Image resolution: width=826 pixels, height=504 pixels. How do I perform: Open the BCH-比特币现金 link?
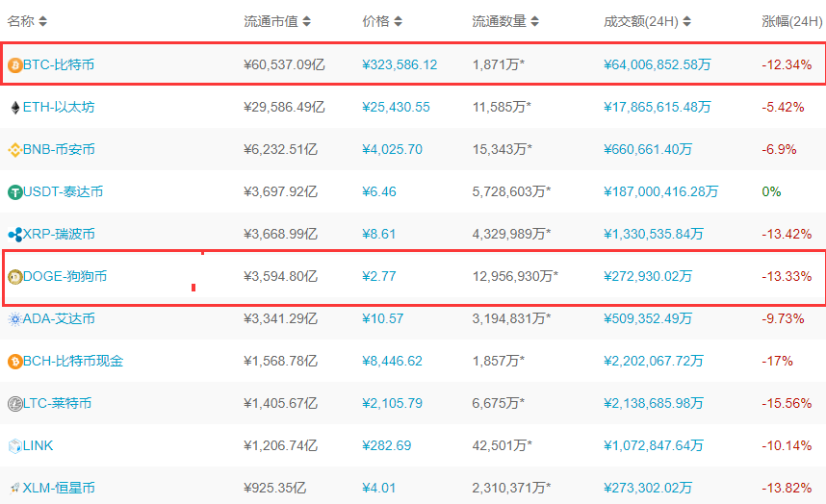click(73, 361)
